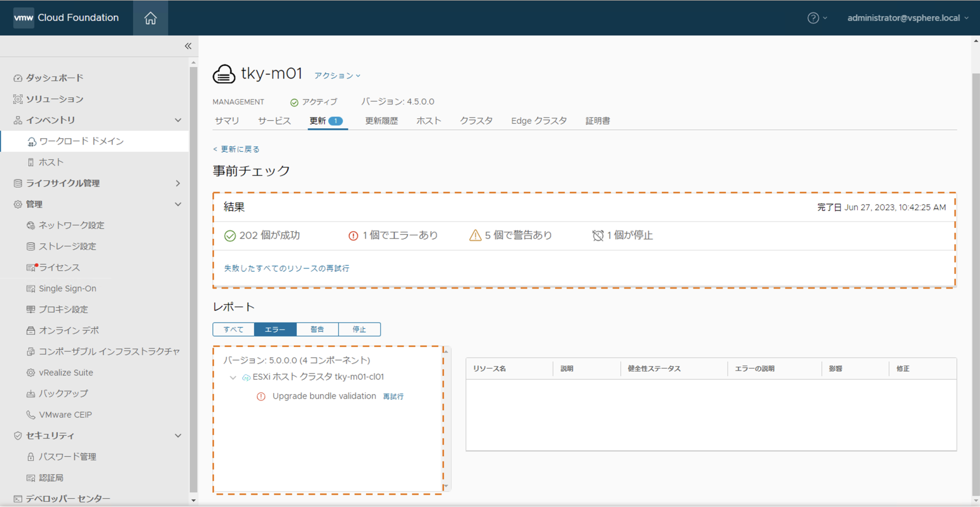Click the ダッシュボード dashboard icon

pyautogui.click(x=18, y=78)
